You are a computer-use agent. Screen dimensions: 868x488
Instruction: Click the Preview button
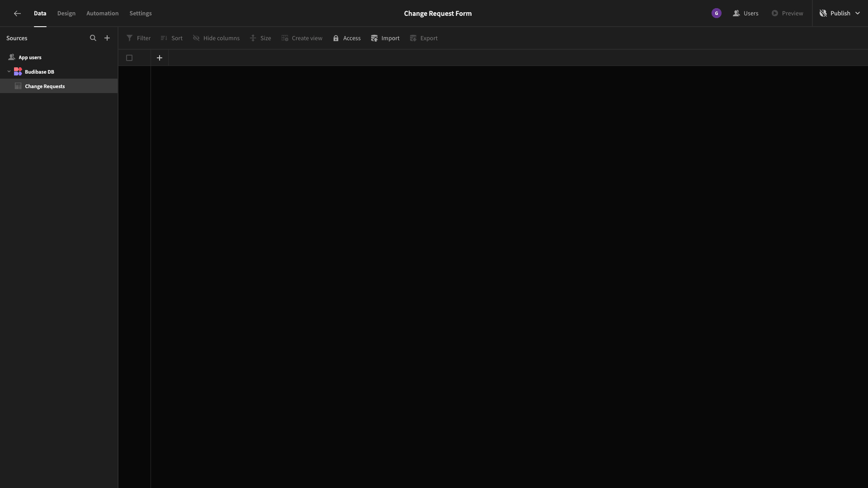[788, 13]
